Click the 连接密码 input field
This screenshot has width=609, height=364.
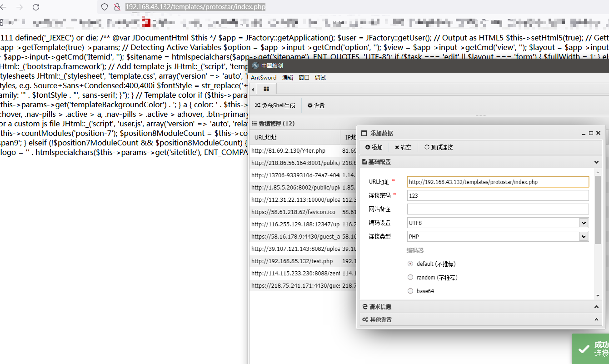[x=498, y=195]
